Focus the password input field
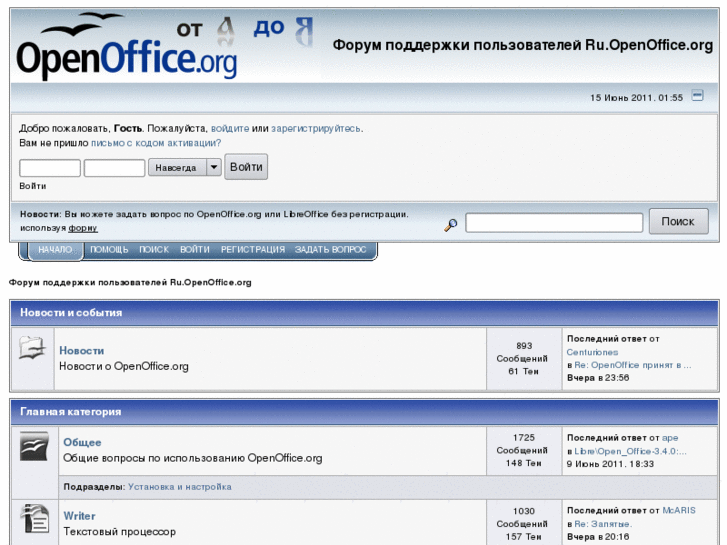This screenshot has height=545, width=727. 115,168
